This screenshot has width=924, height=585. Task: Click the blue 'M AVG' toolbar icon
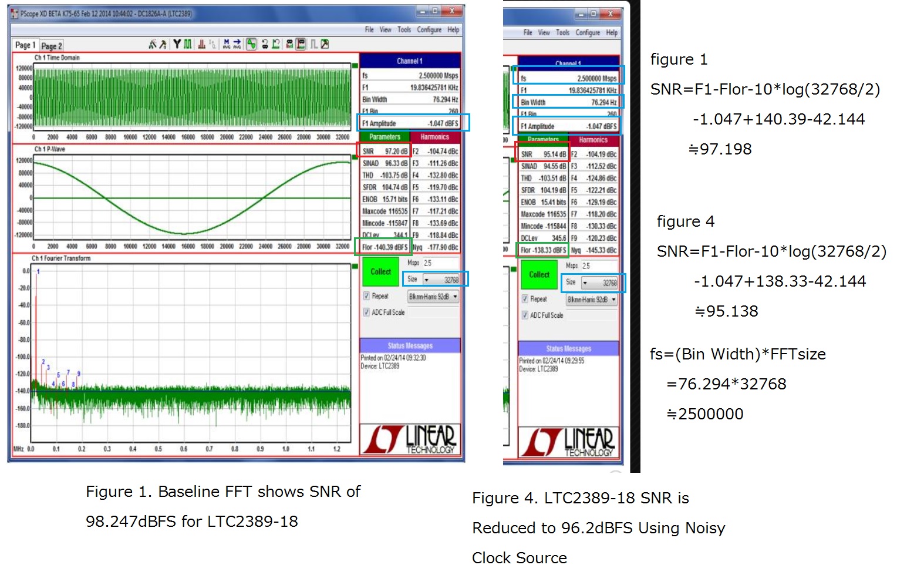click(227, 44)
